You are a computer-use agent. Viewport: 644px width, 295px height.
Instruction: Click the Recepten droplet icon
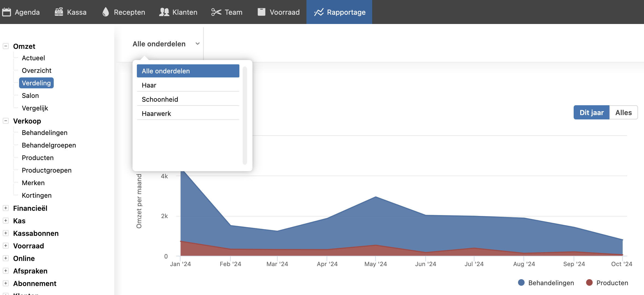[x=106, y=12]
